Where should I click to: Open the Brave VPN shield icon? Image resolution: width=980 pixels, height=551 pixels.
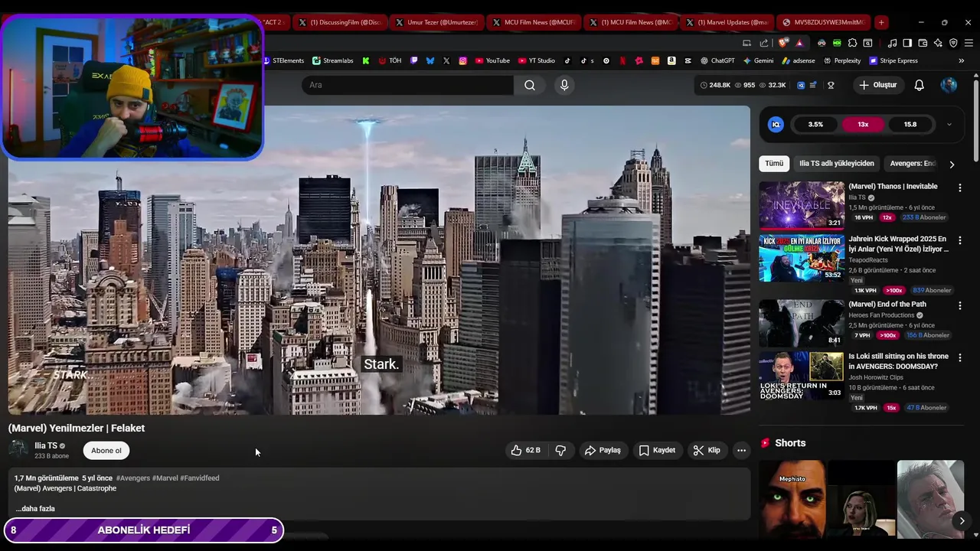(953, 43)
